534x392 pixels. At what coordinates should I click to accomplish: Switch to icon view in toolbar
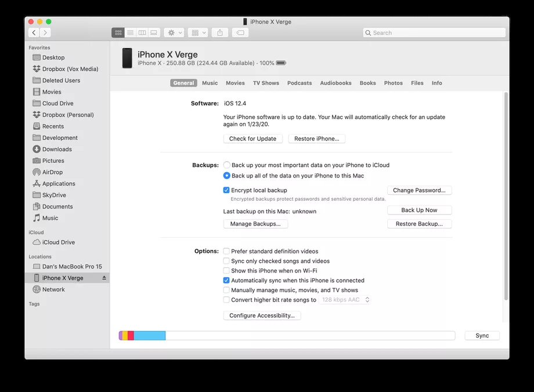[x=118, y=32]
